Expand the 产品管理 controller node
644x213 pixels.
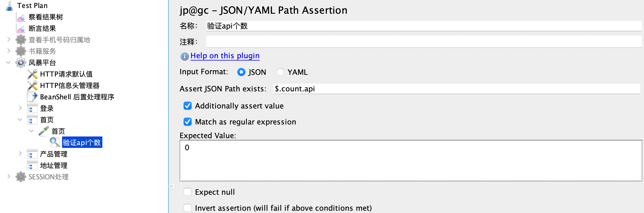pos(20,154)
